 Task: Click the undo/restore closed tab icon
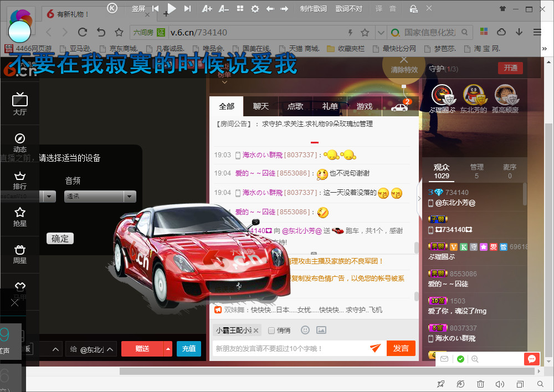(101, 33)
